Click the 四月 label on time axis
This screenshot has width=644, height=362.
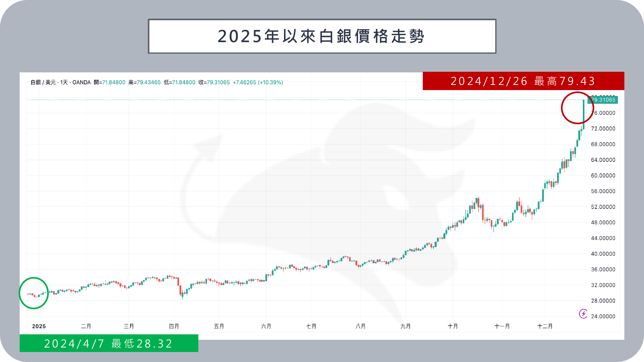[x=174, y=326]
